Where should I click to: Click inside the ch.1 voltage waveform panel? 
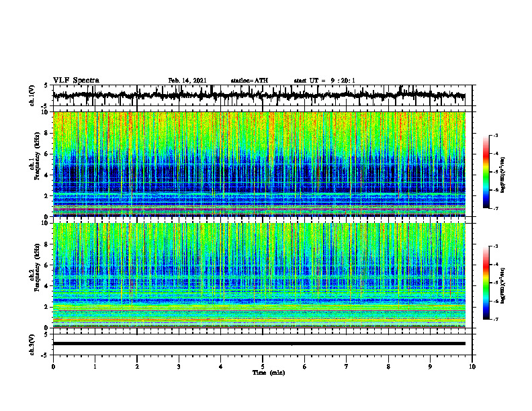click(x=263, y=95)
